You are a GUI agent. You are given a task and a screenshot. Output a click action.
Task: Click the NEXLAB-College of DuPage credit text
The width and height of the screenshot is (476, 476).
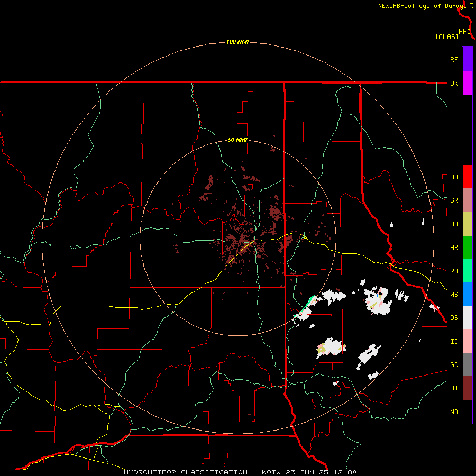tap(422, 6)
